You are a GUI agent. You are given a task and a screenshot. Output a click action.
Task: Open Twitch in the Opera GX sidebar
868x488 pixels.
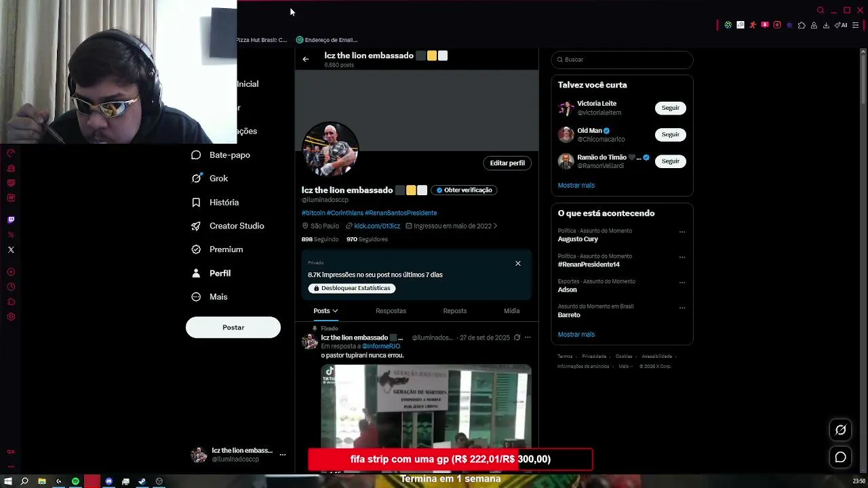[11, 220]
